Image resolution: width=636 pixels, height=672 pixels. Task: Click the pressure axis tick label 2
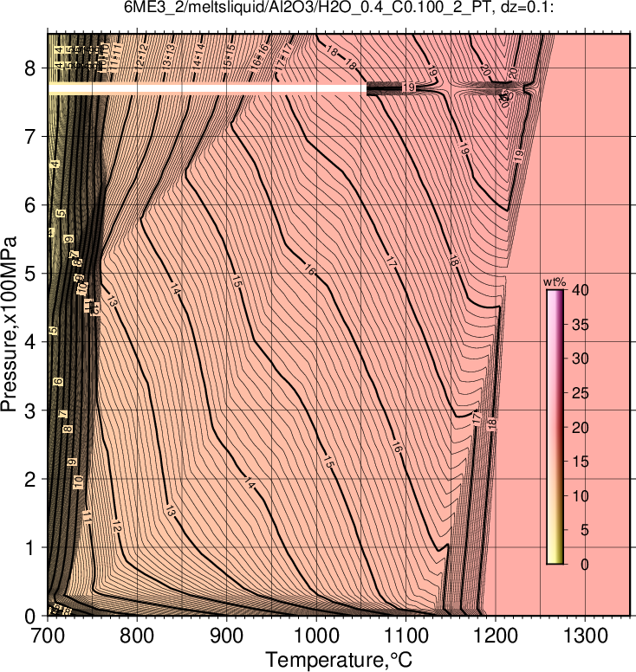click(x=30, y=479)
